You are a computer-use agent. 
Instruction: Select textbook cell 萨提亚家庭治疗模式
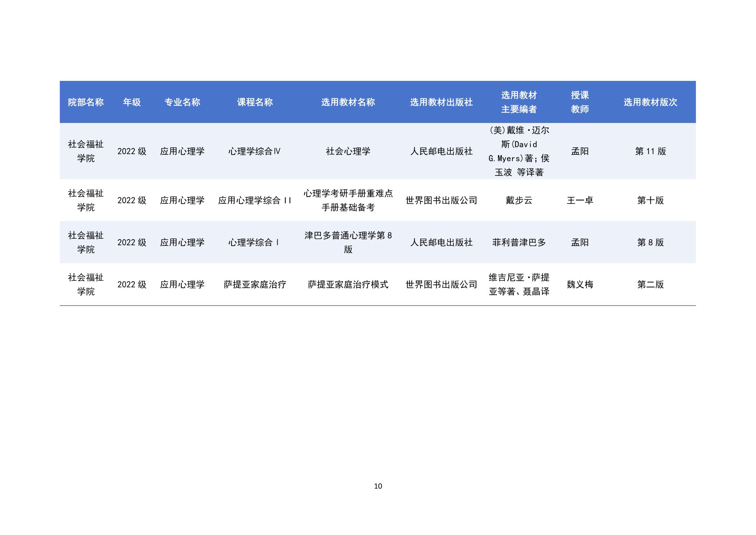[x=348, y=284]
